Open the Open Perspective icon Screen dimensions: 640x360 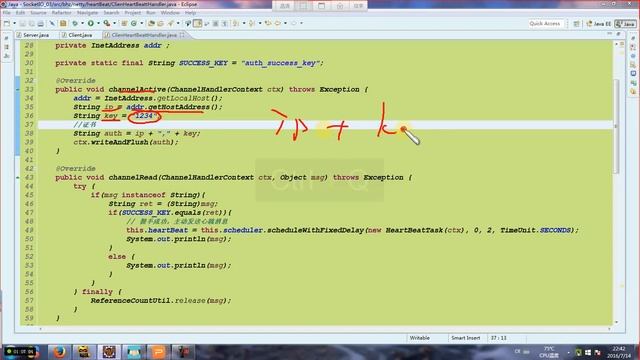pos(576,24)
